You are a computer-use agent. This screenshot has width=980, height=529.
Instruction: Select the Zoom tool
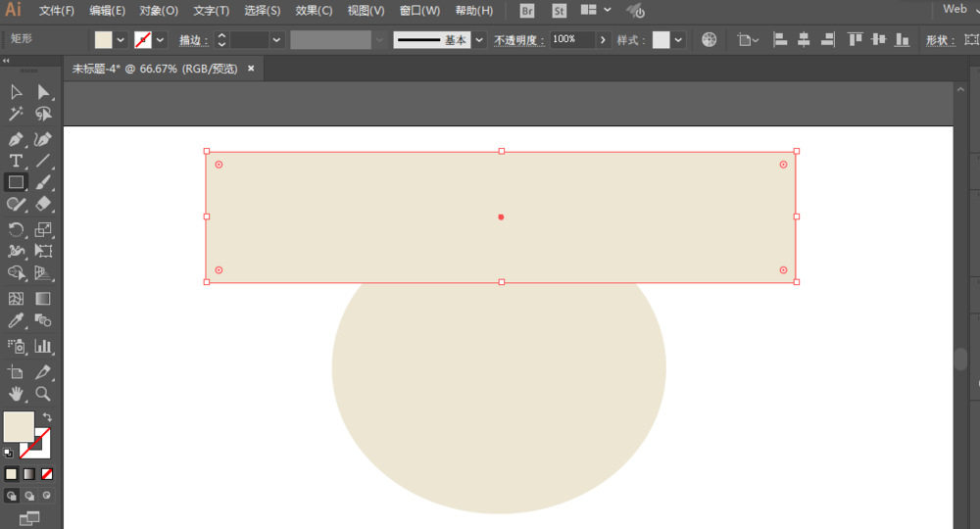[43, 394]
